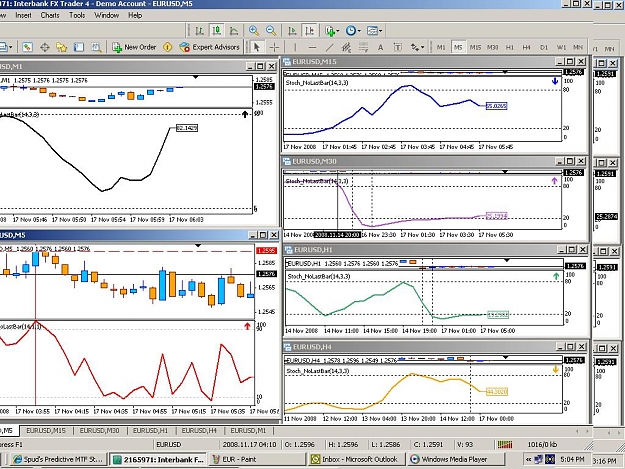Switch timeframe to M30

[493, 47]
